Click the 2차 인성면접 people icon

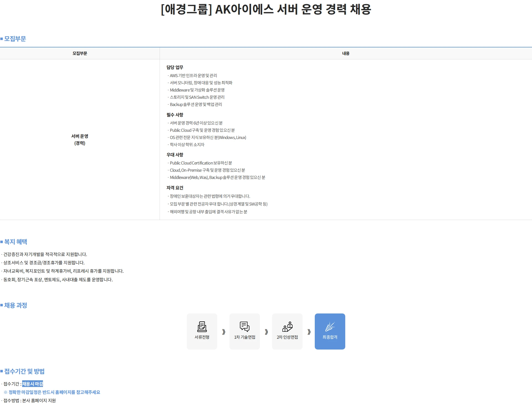[287, 327]
